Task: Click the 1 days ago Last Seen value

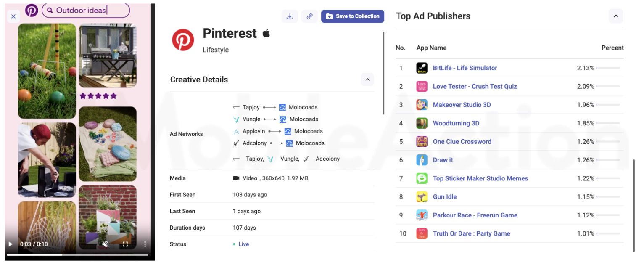Action: (247, 211)
